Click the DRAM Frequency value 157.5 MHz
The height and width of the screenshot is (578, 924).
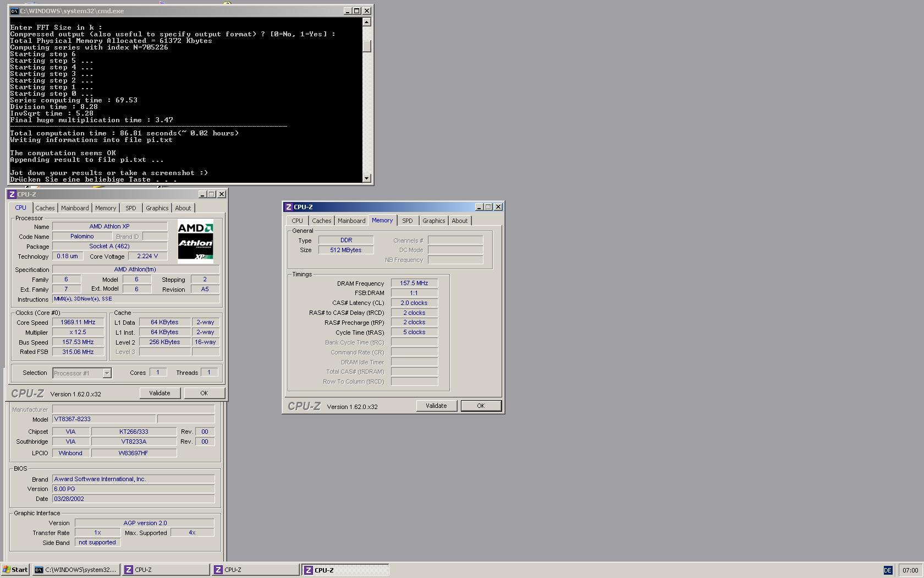tap(414, 283)
